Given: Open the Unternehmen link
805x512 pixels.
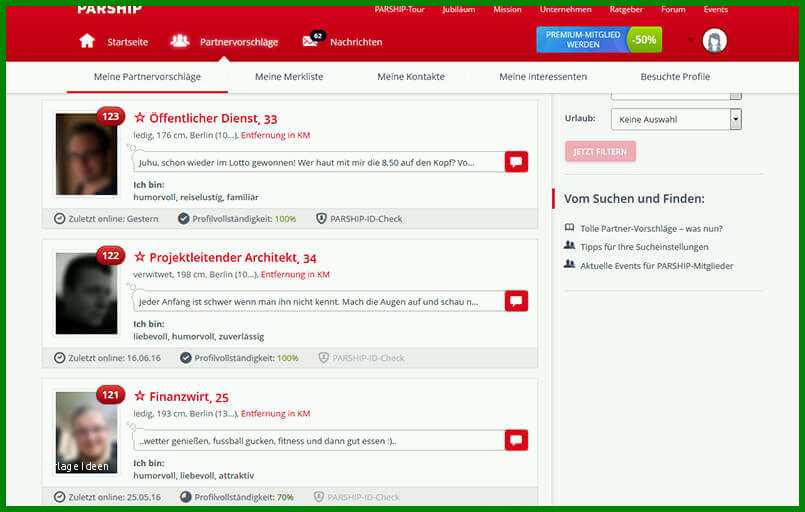Looking at the screenshot, I should pyautogui.click(x=565, y=9).
